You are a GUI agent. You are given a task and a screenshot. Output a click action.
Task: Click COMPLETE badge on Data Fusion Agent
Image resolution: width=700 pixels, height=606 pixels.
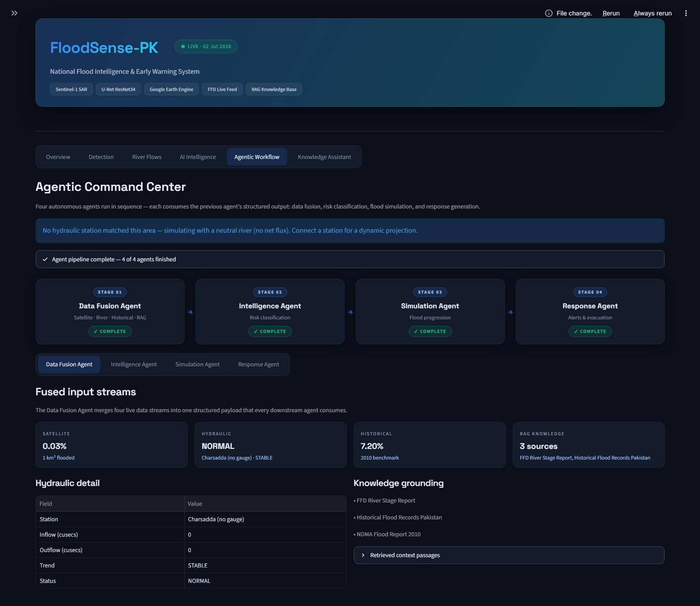coord(110,331)
